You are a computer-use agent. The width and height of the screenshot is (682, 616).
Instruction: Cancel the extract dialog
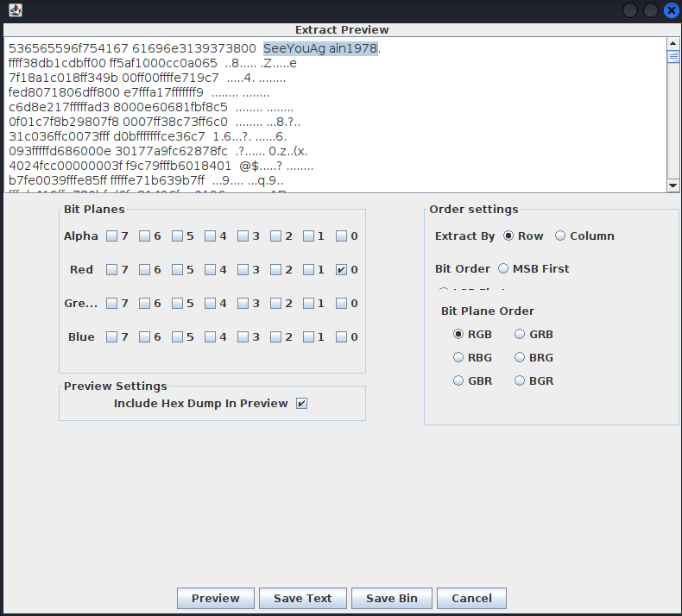point(471,598)
